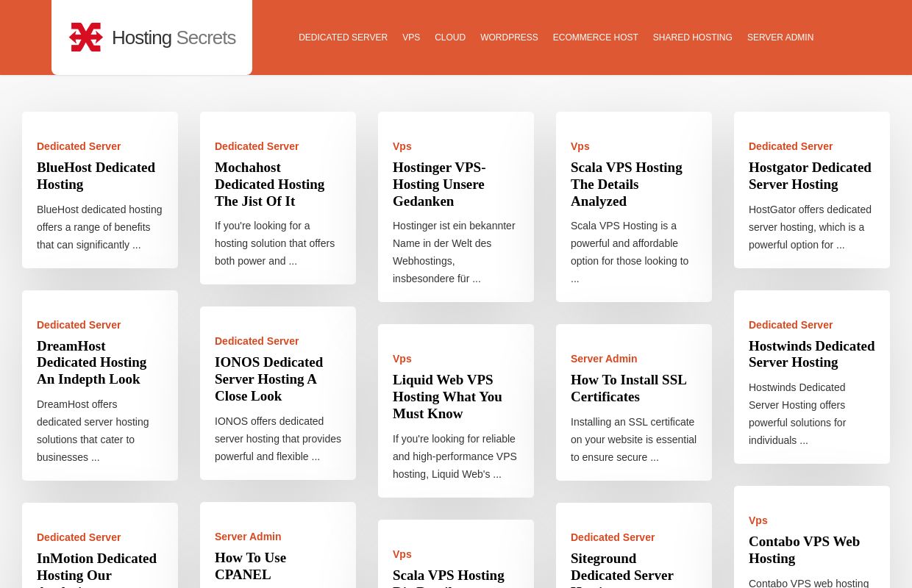Image resolution: width=912 pixels, height=588 pixels.
Task: Click the Hosting Secrets logo icon
Action: [86, 37]
